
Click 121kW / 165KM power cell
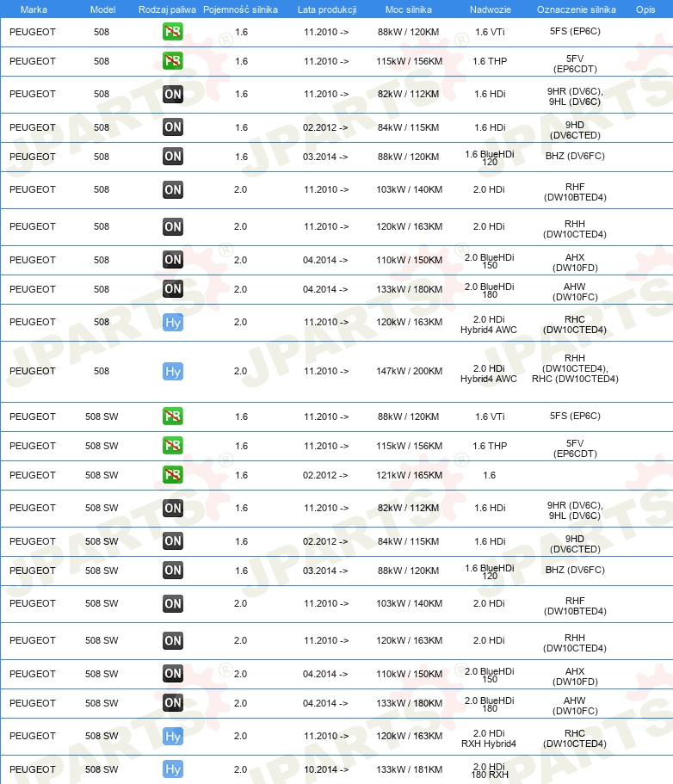click(x=409, y=475)
